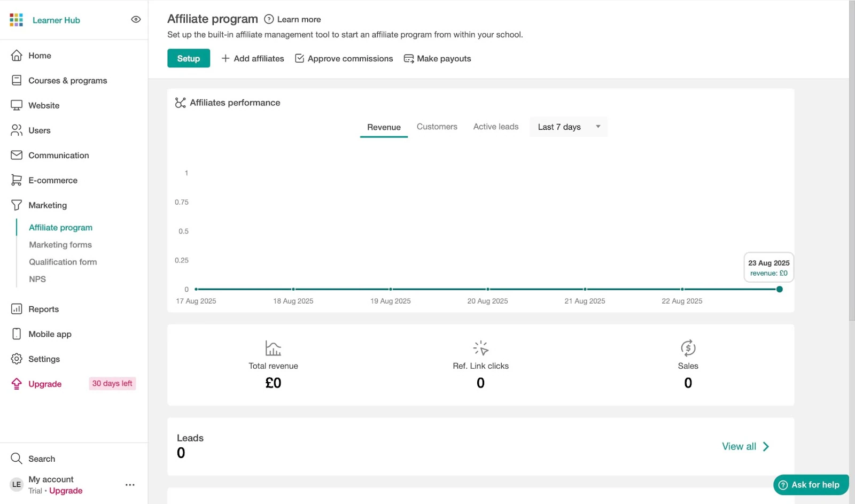855x504 pixels.
Task: Open Qualification form submenu item
Action: coord(63,262)
